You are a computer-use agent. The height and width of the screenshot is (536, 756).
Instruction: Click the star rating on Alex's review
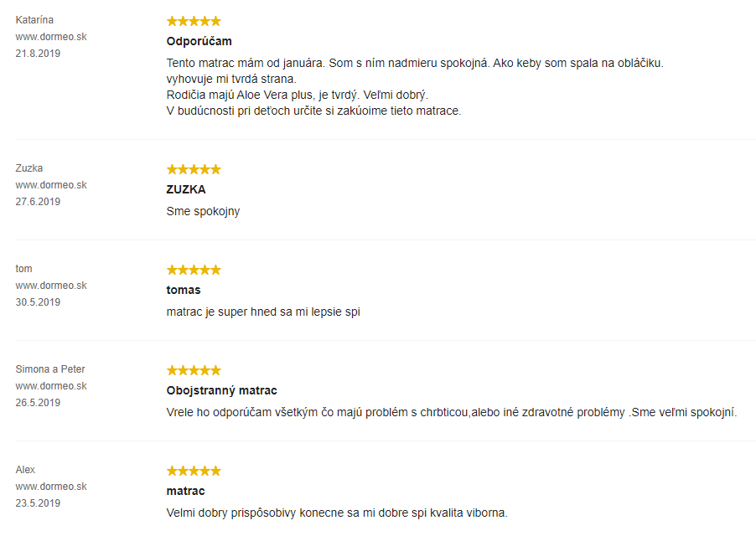[x=194, y=471]
